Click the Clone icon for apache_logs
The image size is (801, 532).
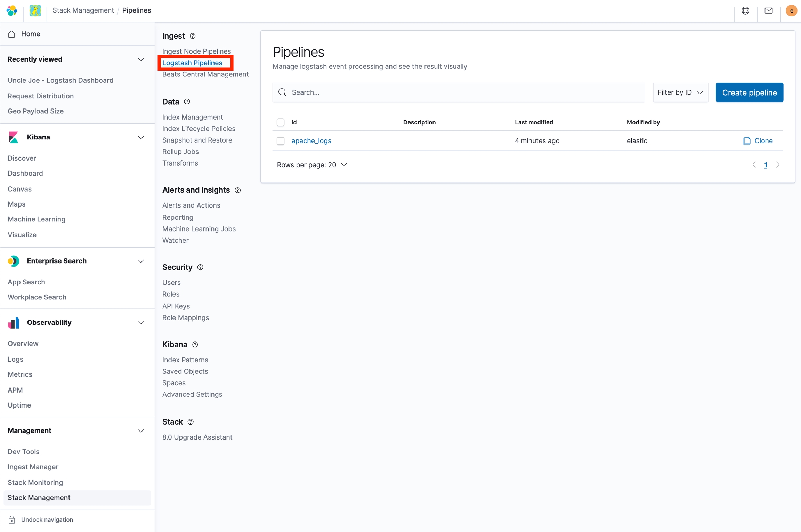pyautogui.click(x=746, y=141)
